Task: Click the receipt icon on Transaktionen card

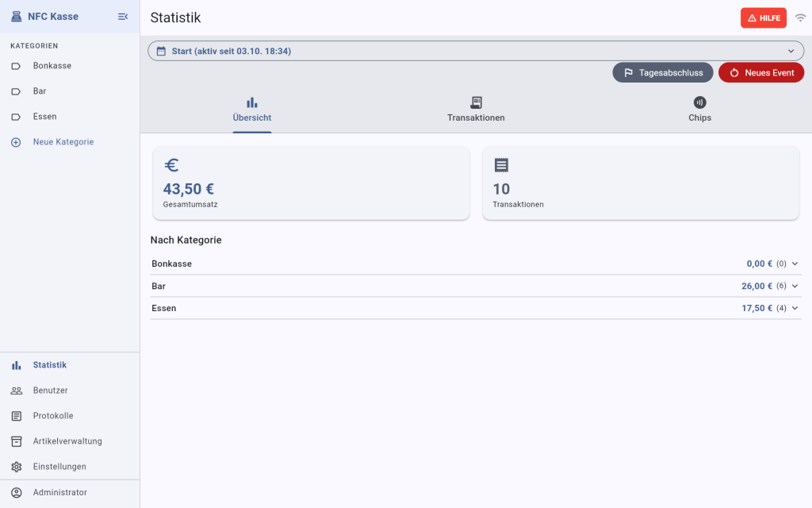Action: [x=501, y=165]
